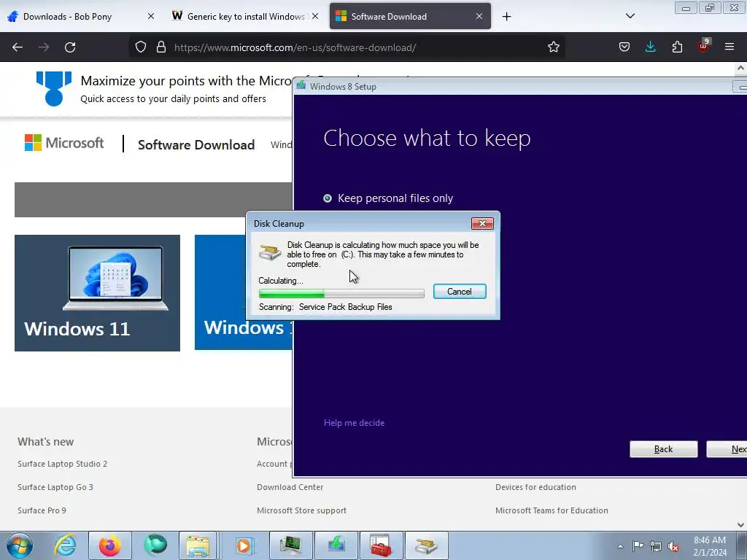Viewport: 747px width, 560px height.
Task: Close the Software Download tab
Action: [479, 17]
